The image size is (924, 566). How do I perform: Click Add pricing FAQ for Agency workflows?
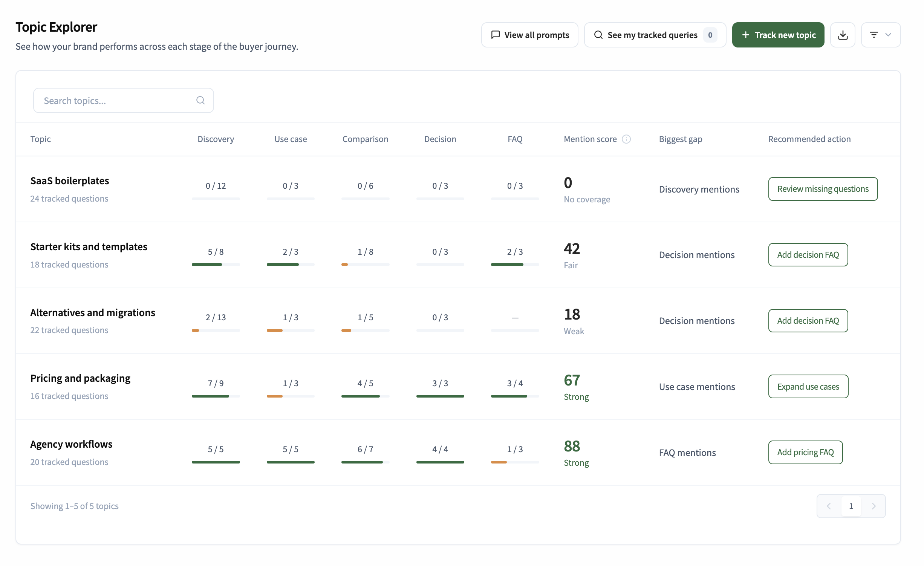tap(805, 452)
